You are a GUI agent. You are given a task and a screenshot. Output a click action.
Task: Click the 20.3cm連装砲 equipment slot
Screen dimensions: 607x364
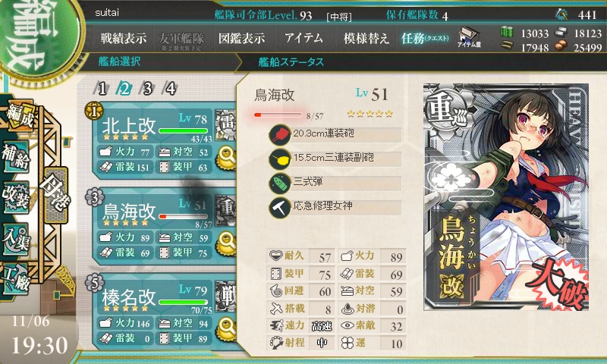tap(335, 135)
